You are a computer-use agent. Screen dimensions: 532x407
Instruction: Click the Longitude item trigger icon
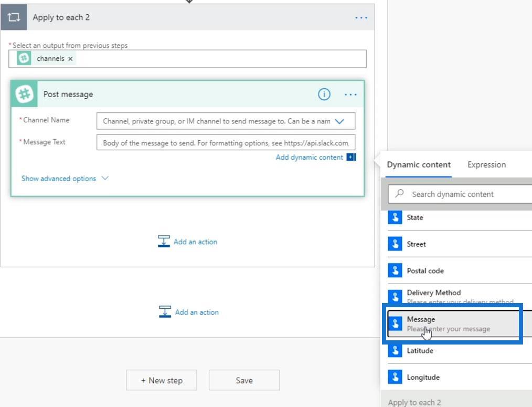[x=395, y=377]
